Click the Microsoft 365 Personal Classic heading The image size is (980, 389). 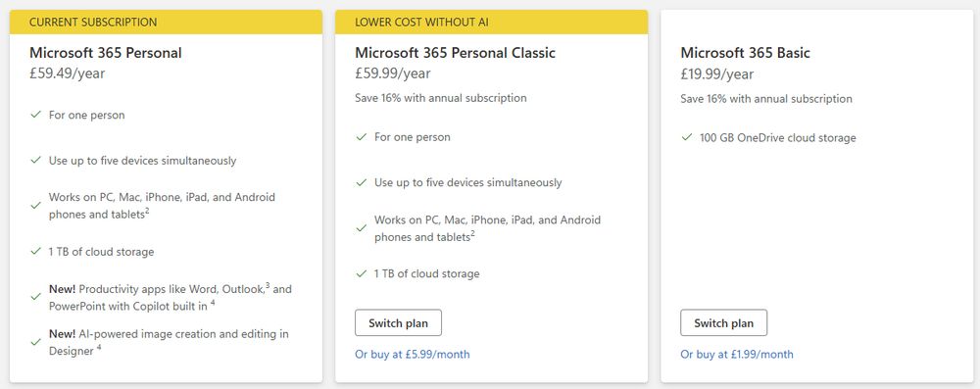(455, 53)
